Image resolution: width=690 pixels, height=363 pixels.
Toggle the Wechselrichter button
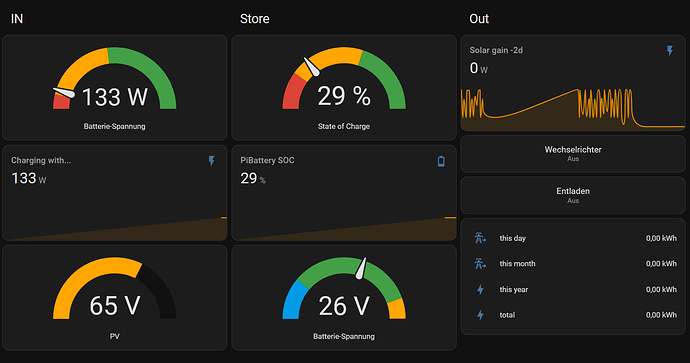click(573, 154)
